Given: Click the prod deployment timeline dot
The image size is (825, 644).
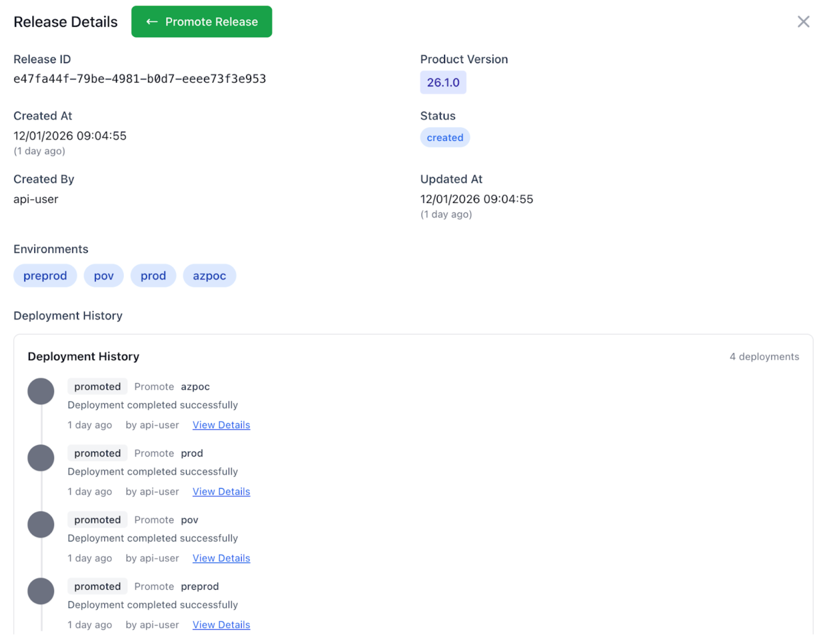Looking at the screenshot, I should [41, 458].
